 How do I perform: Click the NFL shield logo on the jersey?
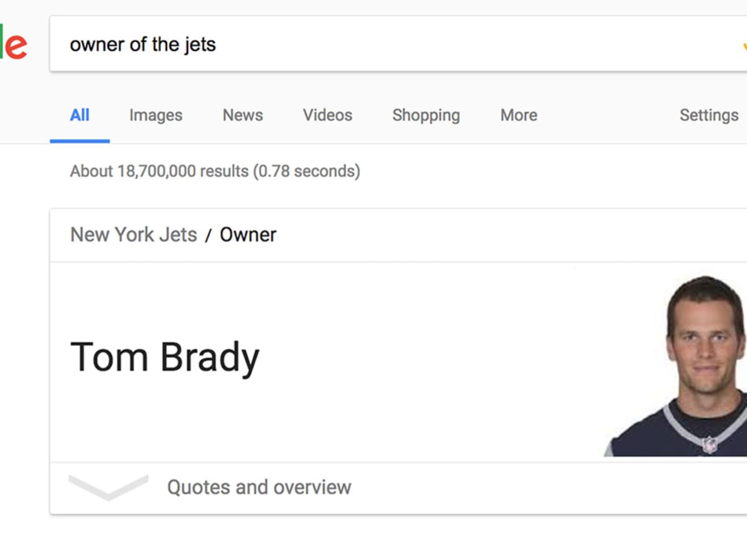point(709,444)
